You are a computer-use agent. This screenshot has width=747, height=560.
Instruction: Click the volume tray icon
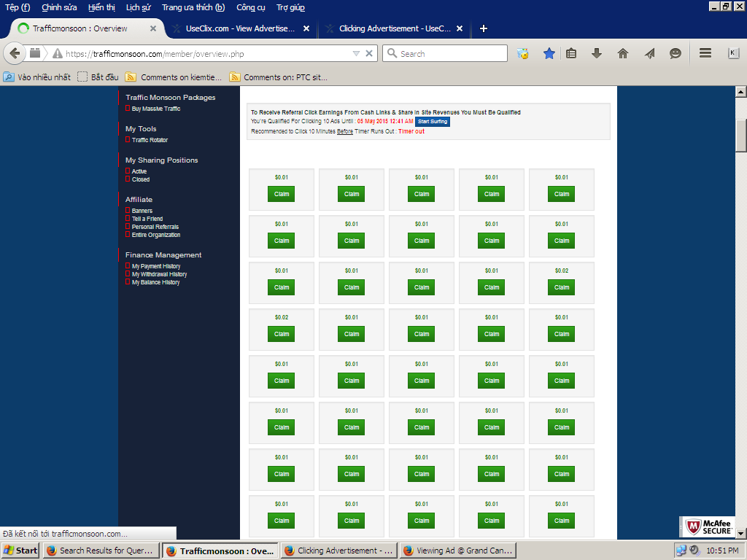click(x=694, y=551)
